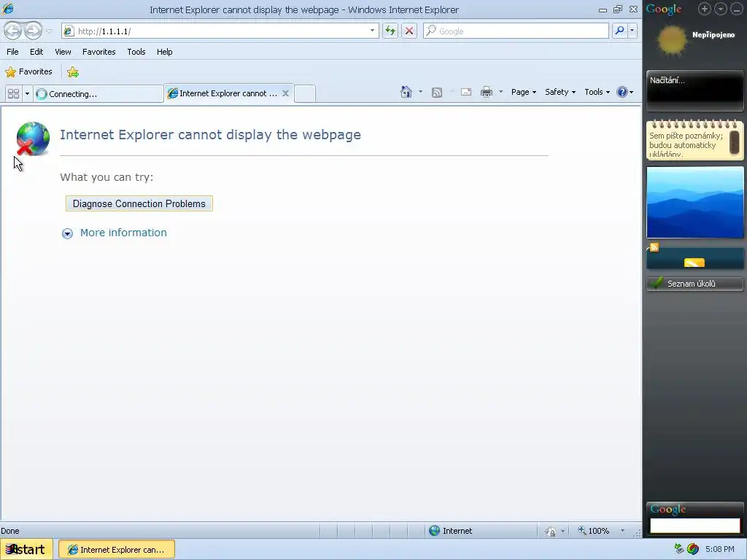
Task: Switch to the Connecting... tab
Action: (x=98, y=94)
